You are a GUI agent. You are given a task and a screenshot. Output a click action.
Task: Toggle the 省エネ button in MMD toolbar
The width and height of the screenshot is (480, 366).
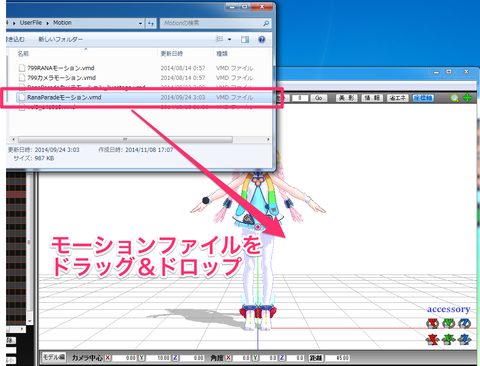(x=398, y=98)
